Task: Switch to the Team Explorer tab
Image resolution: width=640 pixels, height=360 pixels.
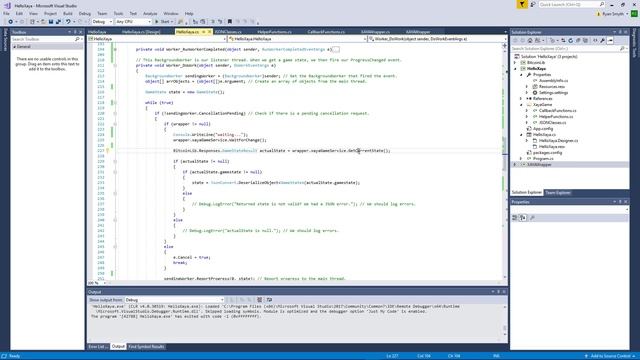Action: pos(558,193)
